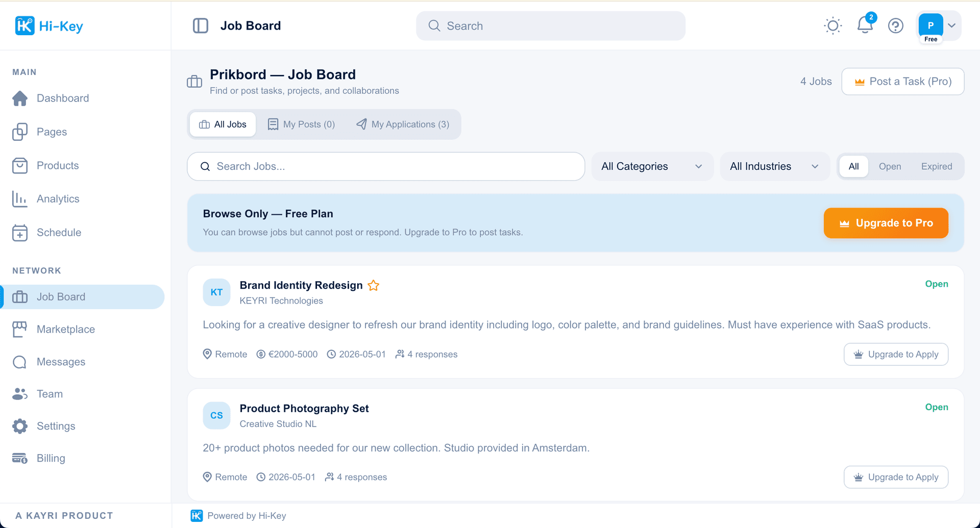Click the magnifier icon in top search
This screenshot has width=980, height=528.
(434, 26)
